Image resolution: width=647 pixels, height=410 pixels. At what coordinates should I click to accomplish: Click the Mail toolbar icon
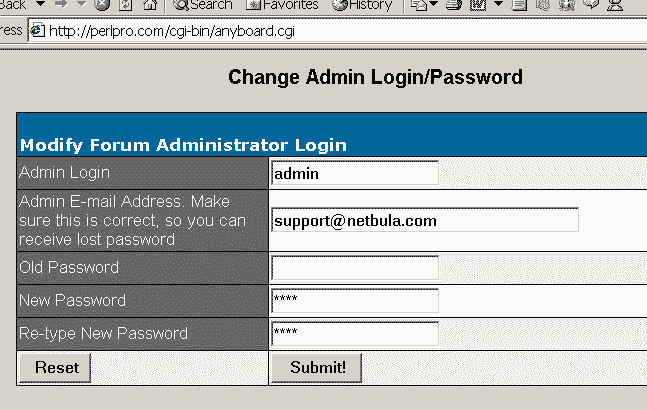(x=419, y=5)
